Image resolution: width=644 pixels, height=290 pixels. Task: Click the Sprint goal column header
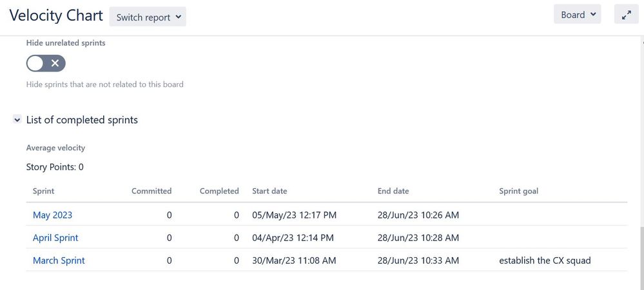click(518, 191)
